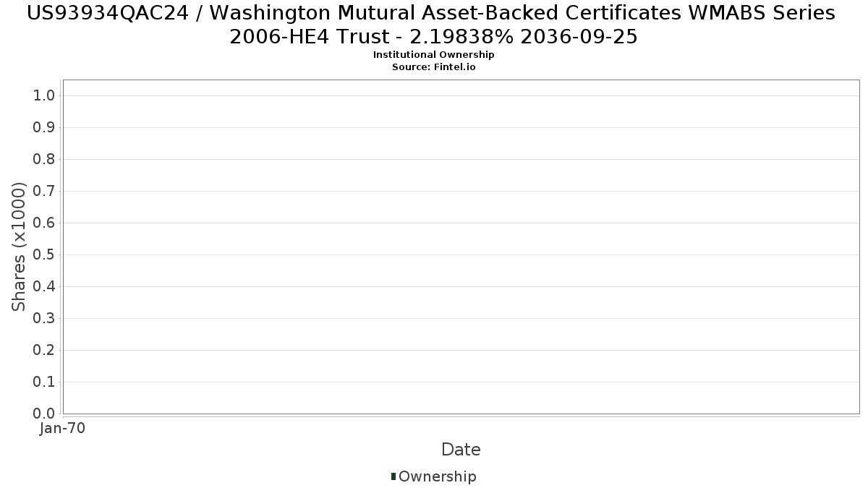Select the Institutional Ownership subtitle
The width and height of the screenshot is (868, 488).
coord(434,55)
